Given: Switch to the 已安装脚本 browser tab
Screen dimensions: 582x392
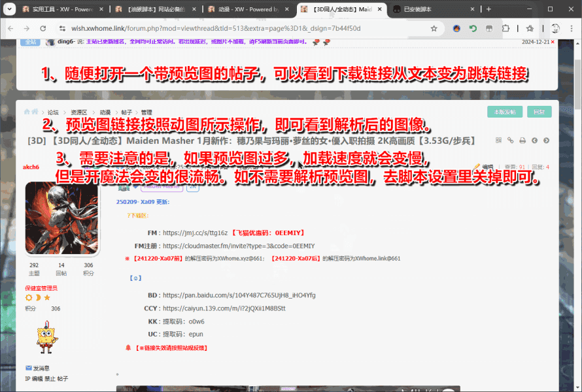Looking at the screenshot, I should (x=433, y=9).
